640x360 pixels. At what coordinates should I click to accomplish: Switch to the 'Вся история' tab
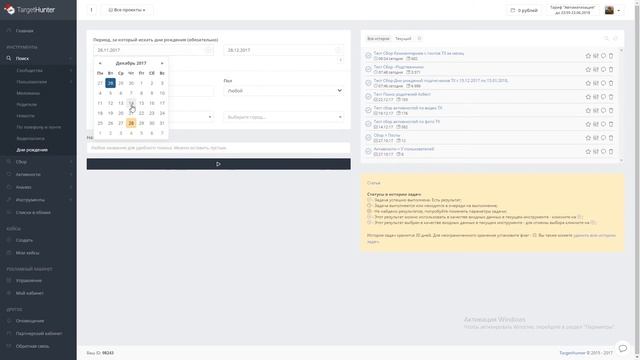point(378,38)
